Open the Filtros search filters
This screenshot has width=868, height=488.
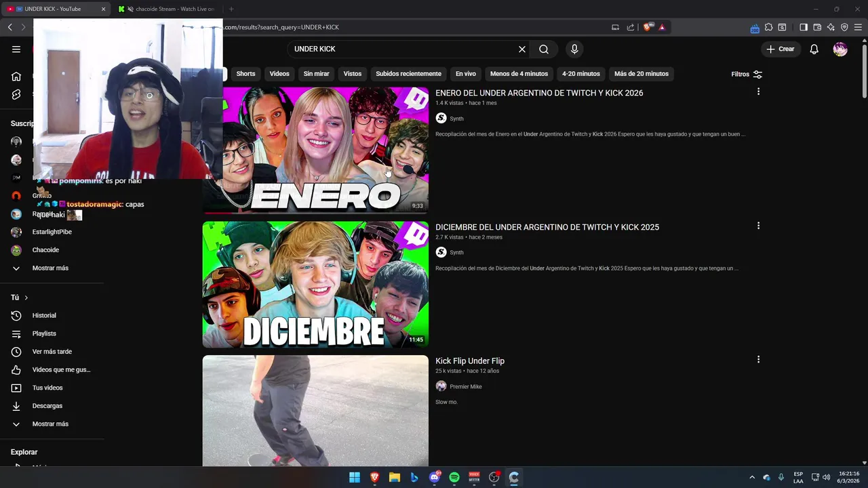click(747, 74)
